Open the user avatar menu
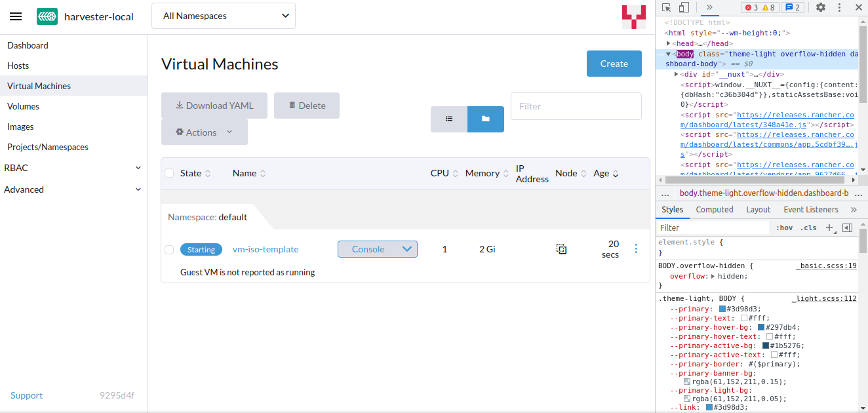The width and height of the screenshot is (868, 413). click(x=633, y=16)
